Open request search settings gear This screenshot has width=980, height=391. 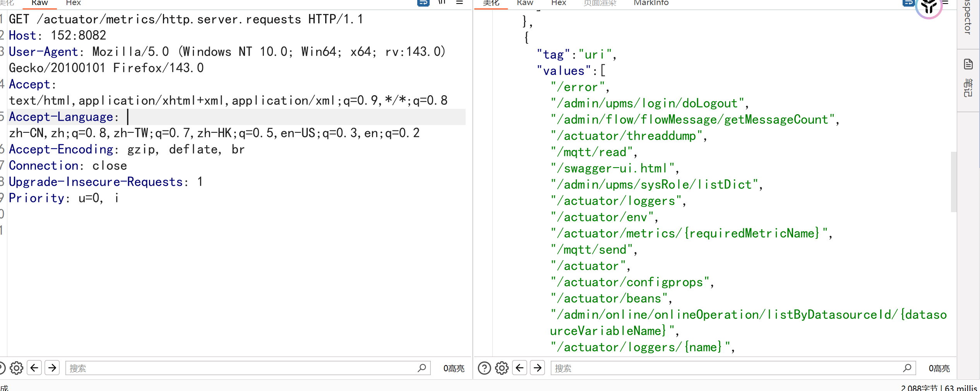tap(16, 368)
